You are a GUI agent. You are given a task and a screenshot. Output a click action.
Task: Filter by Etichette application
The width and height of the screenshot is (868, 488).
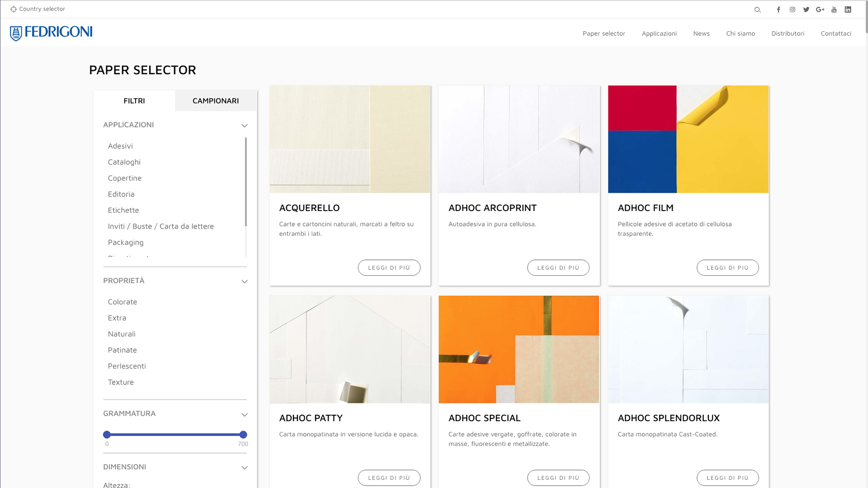[123, 210]
